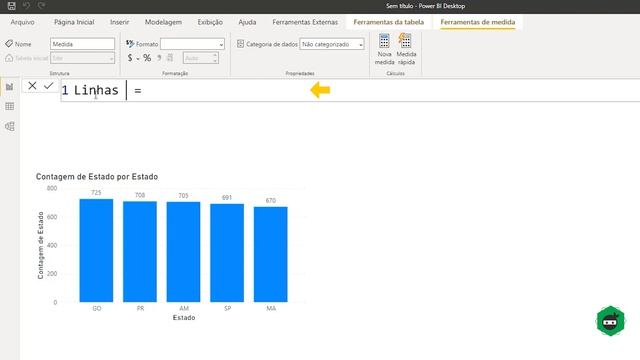Click the 708 data label
The height and width of the screenshot is (360, 640).
click(140, 195)
